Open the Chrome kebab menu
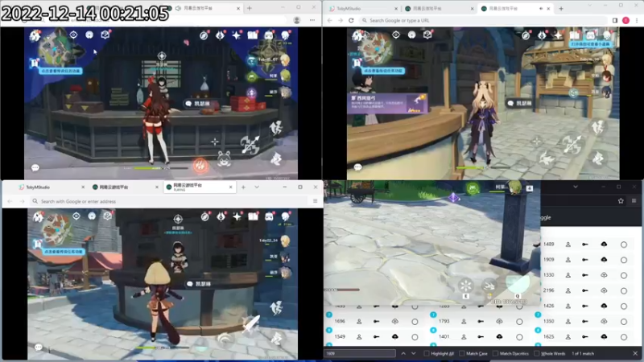644x362 pixels. pos(637,20)
